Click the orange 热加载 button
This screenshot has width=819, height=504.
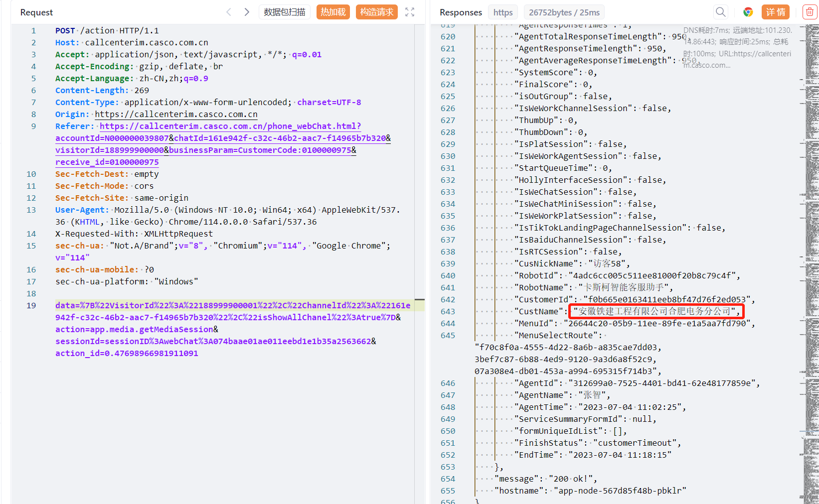click(x=333, y=12)
